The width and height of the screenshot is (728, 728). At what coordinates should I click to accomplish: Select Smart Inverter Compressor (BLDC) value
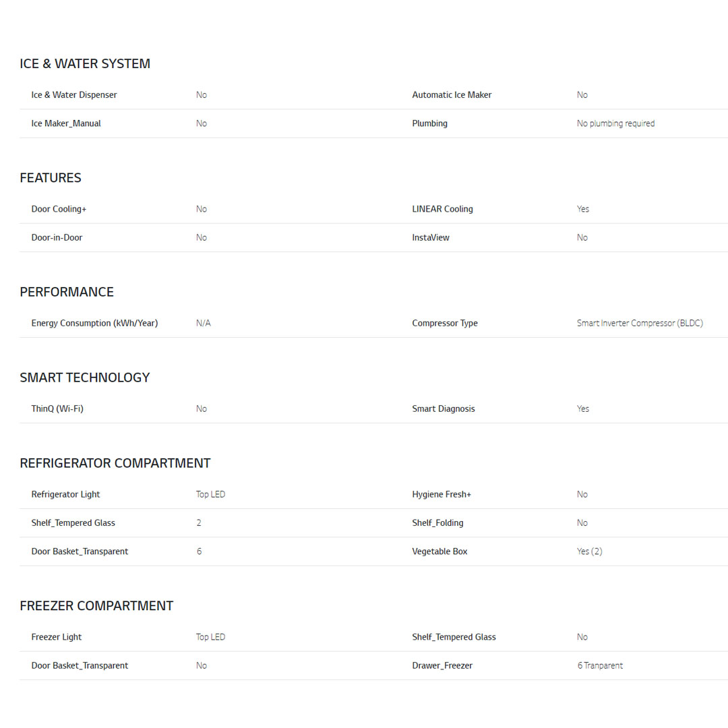coord(640,323)
